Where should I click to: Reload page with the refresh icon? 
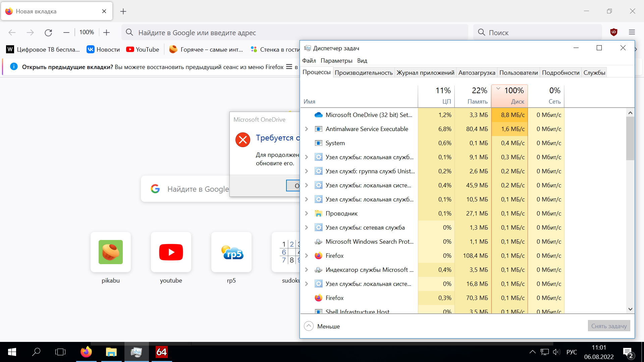[x=48, y=33]
